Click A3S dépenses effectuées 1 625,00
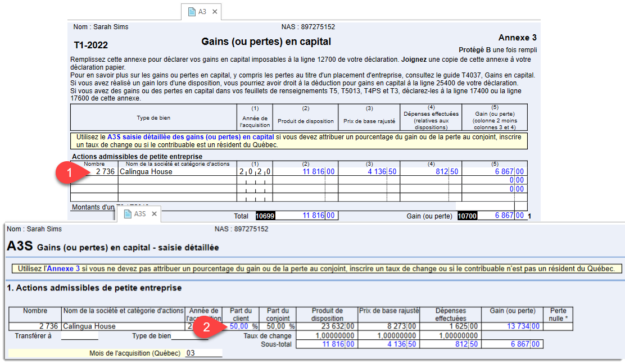 pos(451,326)
